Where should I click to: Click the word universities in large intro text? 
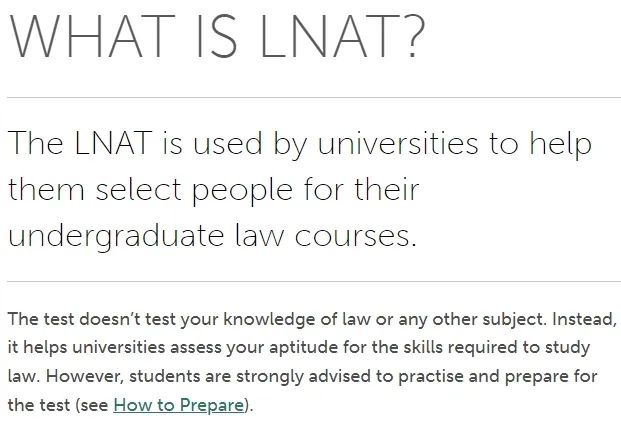398,143
